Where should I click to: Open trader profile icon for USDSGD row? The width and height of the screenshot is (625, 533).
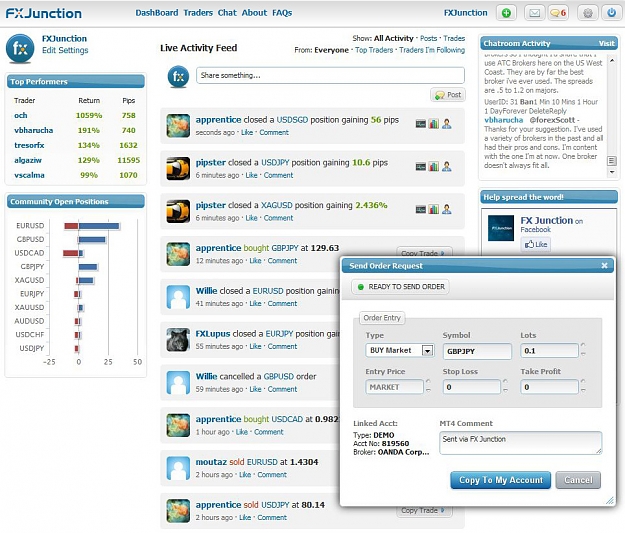pyautogui.click(x=447, y=124)
